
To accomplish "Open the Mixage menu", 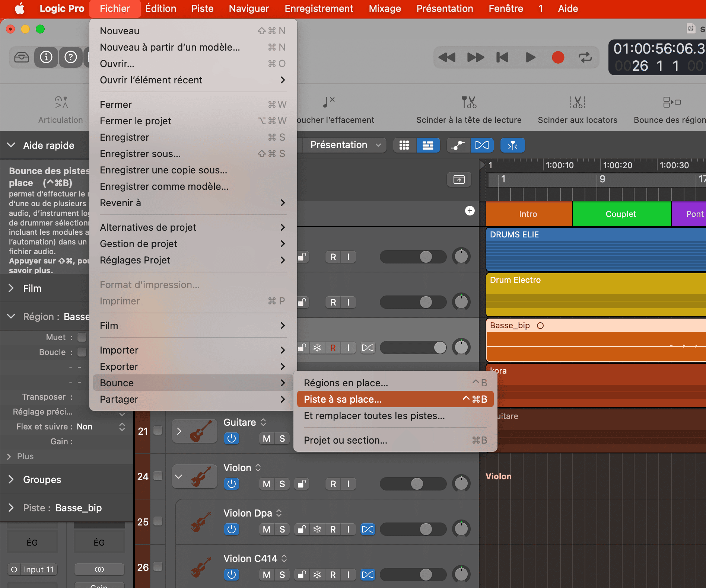I will click(385, 9).
